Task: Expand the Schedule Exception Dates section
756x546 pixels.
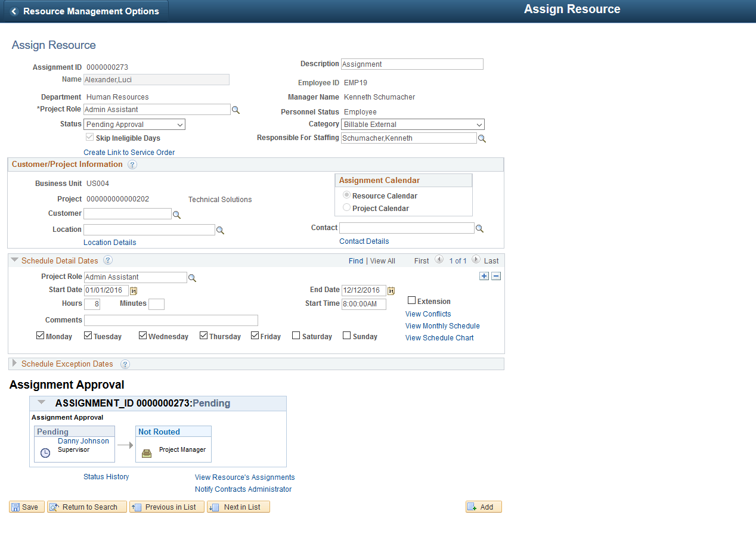Action: pos(14,364)
